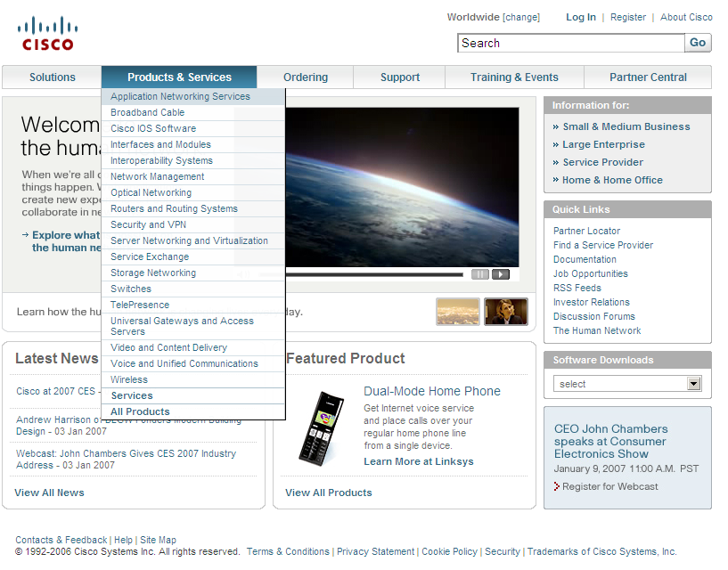Pause the video with the pause button
The width and height of the screenshot is (728, 570).
(x=480, y=274)
